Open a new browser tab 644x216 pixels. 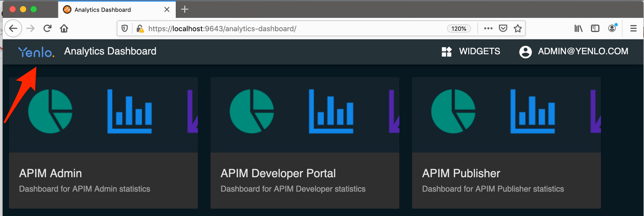pos(185,9)
